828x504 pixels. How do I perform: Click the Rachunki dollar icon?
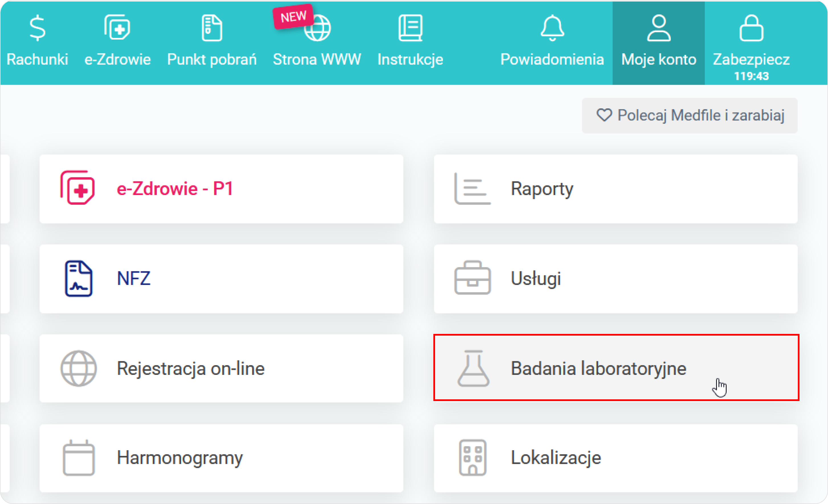37,28
